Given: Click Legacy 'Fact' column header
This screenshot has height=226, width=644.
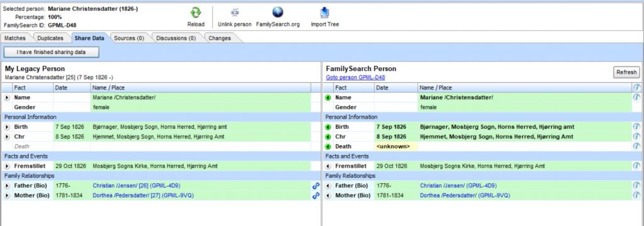Looking at the screenshot, I should pos(33,87).
